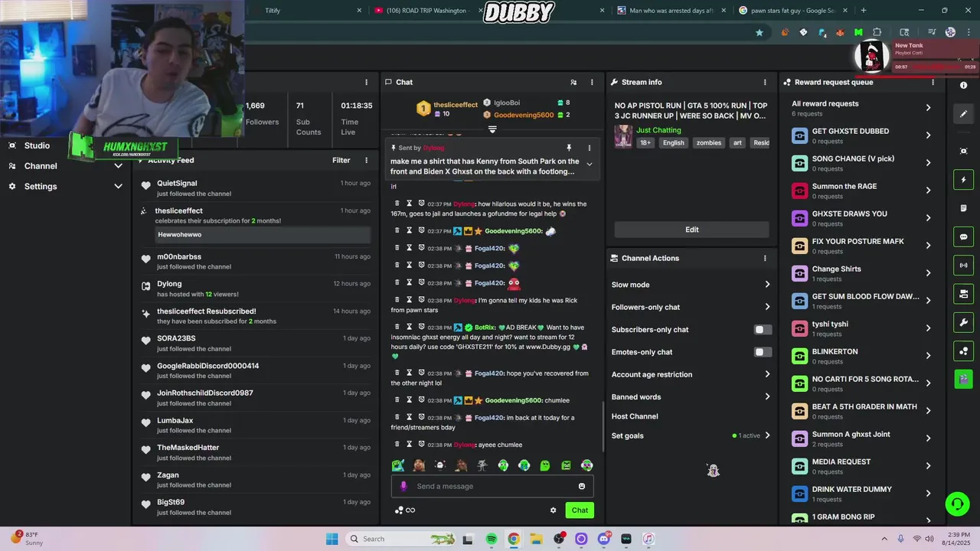Switch to Tiltify browser tab
The width and height of the screenshot is (980, 551).
click(306, 11)
